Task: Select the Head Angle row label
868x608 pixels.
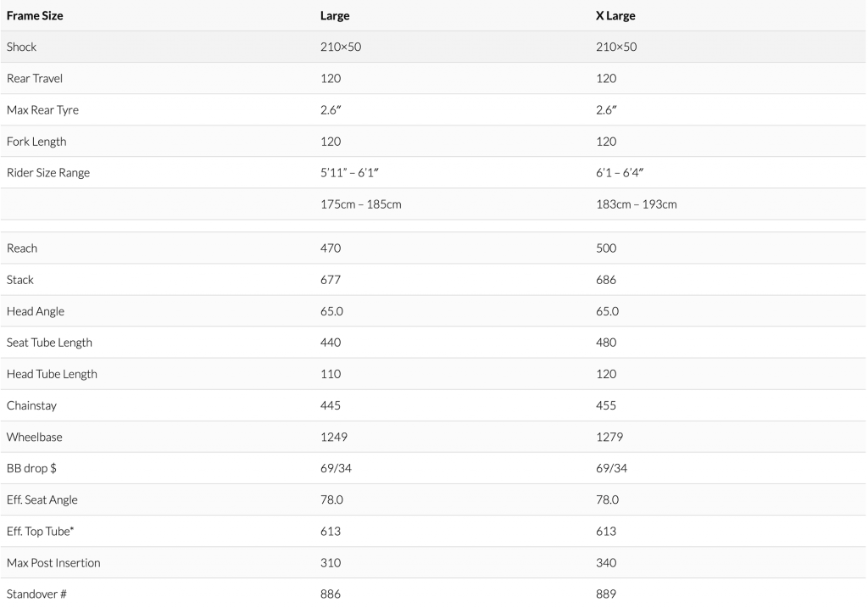Action: point(36,311)
